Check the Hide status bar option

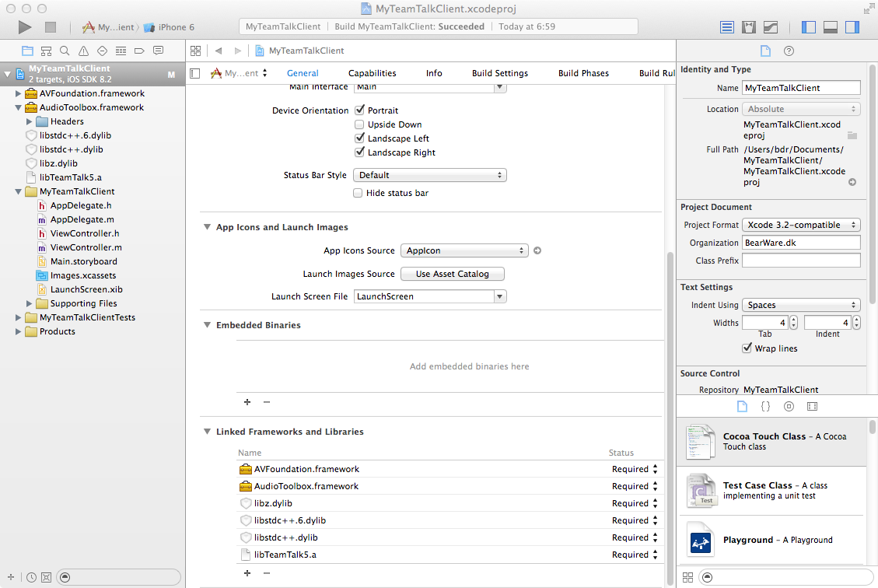pos(359,193)
